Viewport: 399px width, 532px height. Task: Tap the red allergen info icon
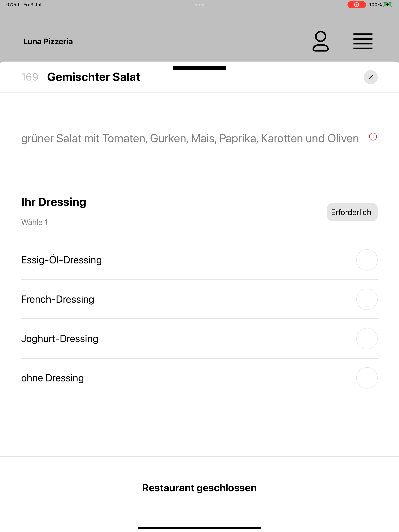tap(373, 137)
